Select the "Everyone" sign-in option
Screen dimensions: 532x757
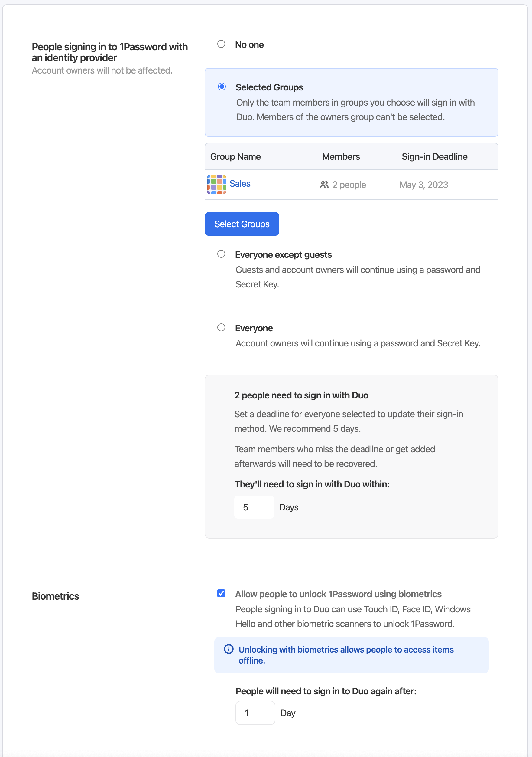221,327
